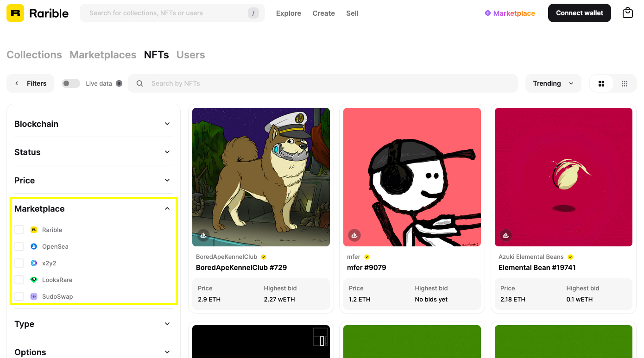This screenshot has width=644, height=358.
Task: Open the Elemental Bean #19741 image
Action: [x=563, y=177]
